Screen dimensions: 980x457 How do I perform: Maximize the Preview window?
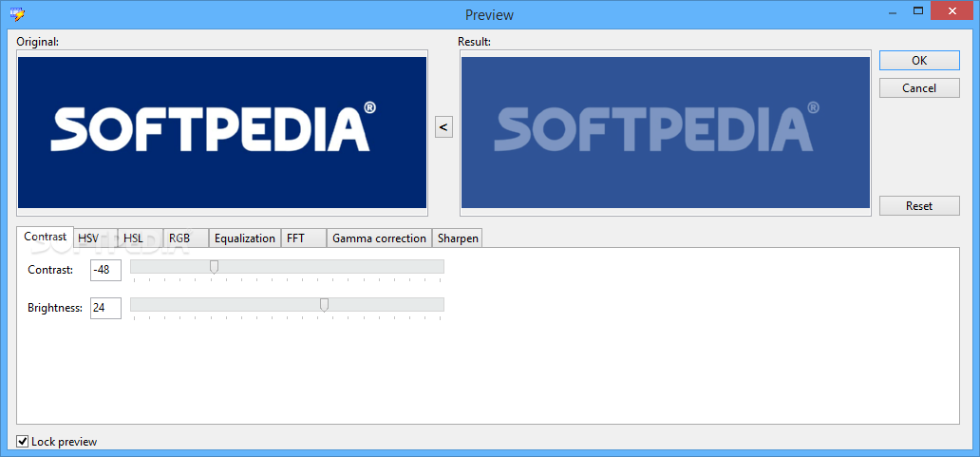918,10
